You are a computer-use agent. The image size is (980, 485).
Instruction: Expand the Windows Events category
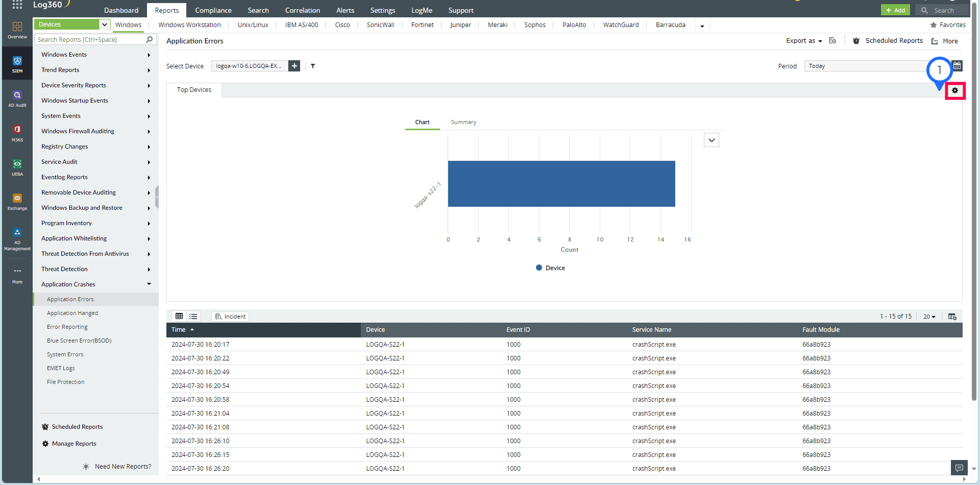tap(96, 55)
